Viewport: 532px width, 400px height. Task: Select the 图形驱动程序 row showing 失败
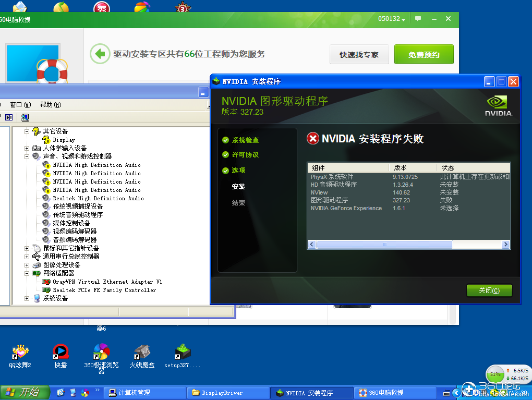(x=409, y=200)
